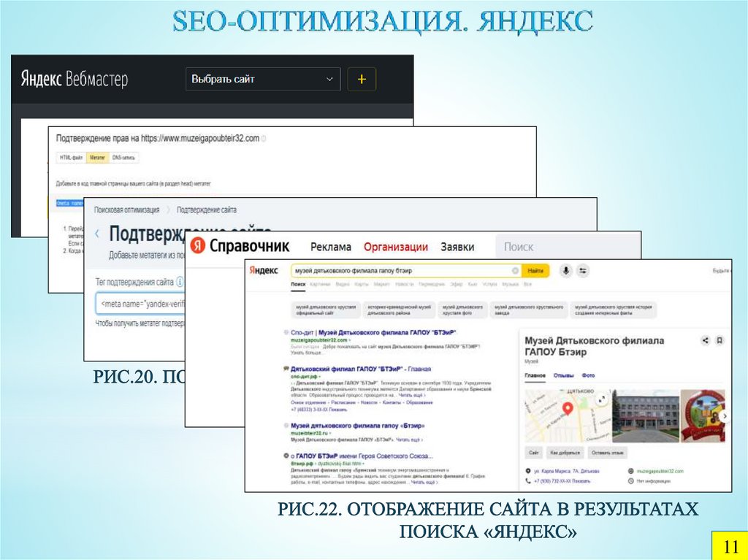Click the Яндекс logo on search results page
This screenshot has height=560, width=748.
(x=264, y=270)
